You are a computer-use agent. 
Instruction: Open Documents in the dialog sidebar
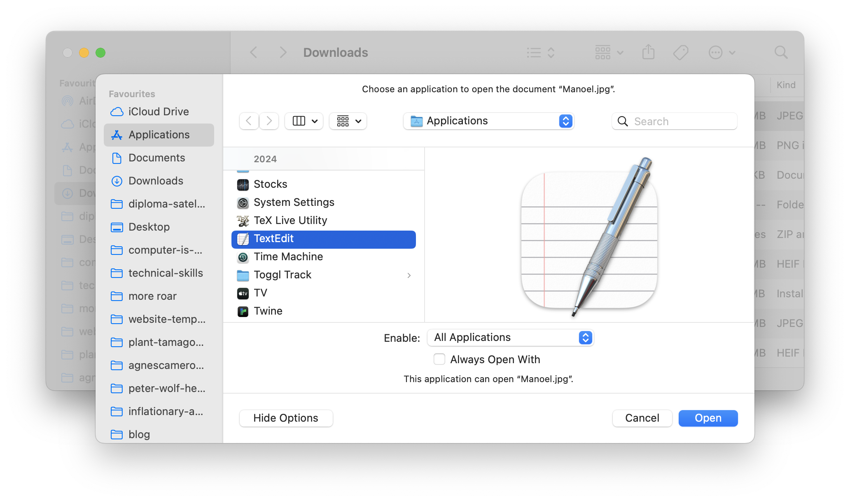[159, 158]
